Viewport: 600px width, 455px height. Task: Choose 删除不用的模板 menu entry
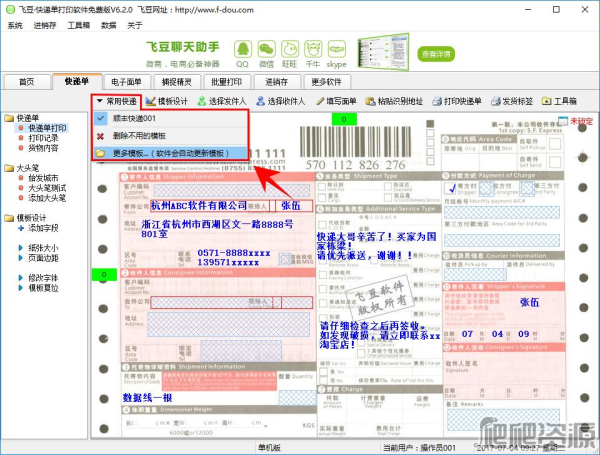(x=171, y=136)
